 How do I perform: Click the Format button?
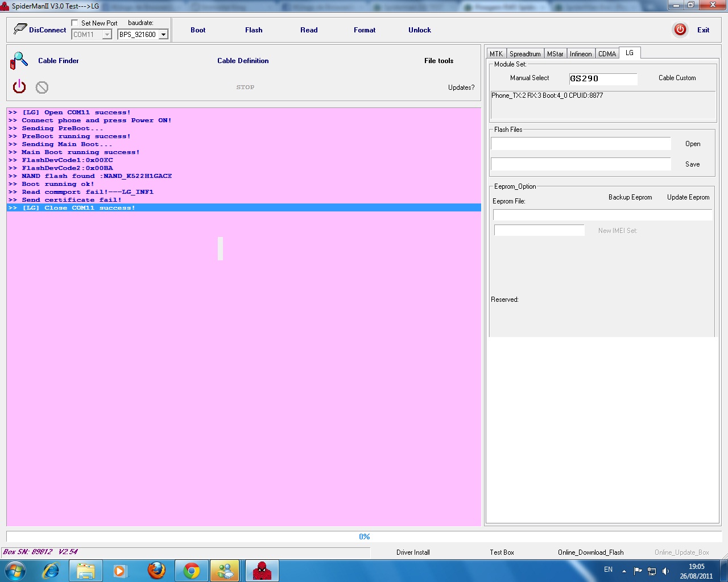[x=365, y=30]
